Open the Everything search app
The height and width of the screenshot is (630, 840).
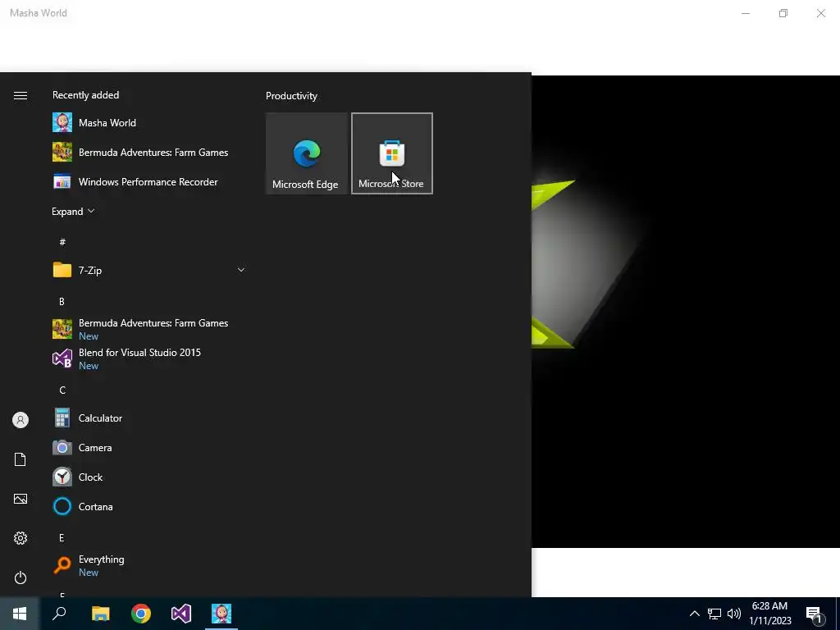(x=149, y=565)
